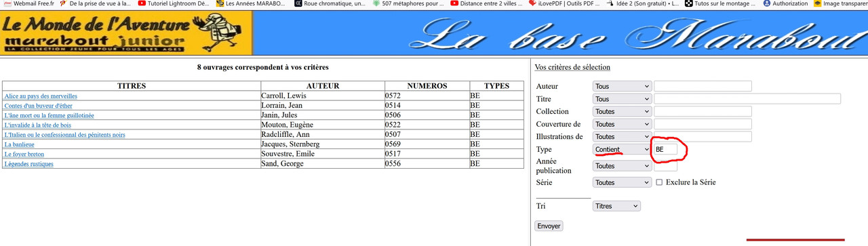Click the NUMEROS column header
This screenshot has height=246, width=868.
tap(427, 86)
